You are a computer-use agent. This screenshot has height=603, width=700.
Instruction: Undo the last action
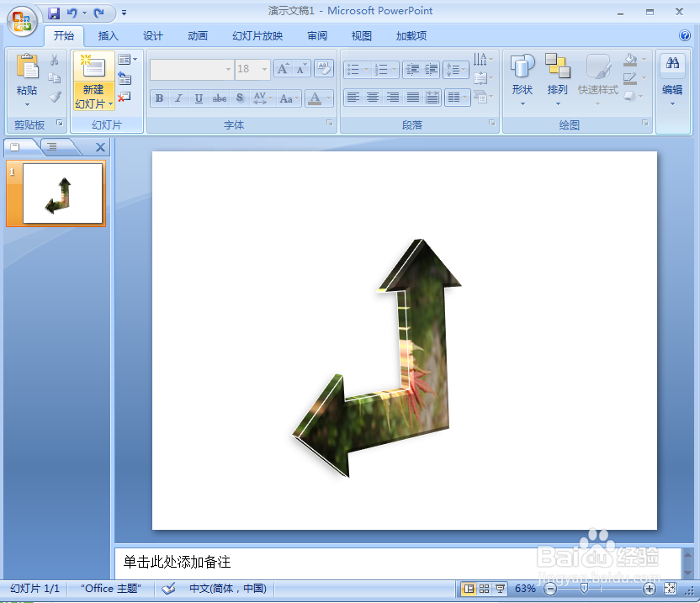coord(72,13)
